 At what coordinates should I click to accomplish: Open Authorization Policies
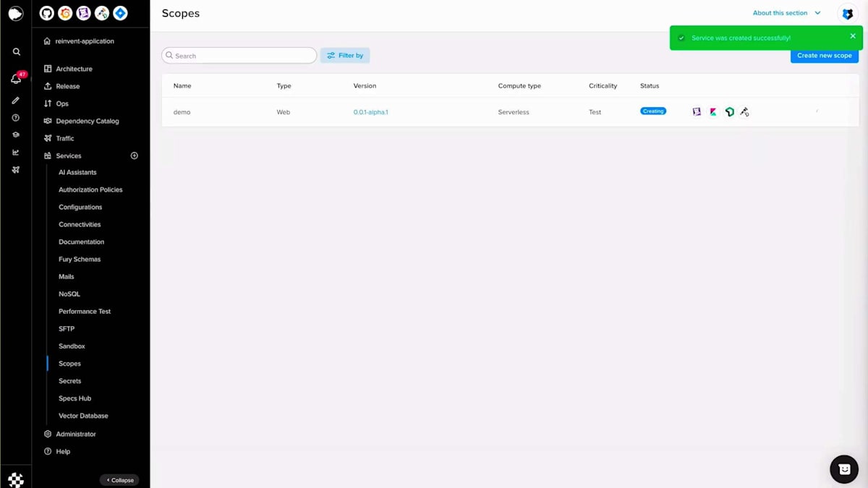point(90,189)
